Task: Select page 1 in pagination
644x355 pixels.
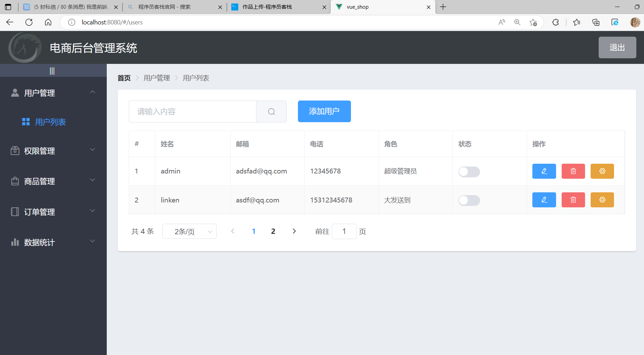Action: click(254, 231)
